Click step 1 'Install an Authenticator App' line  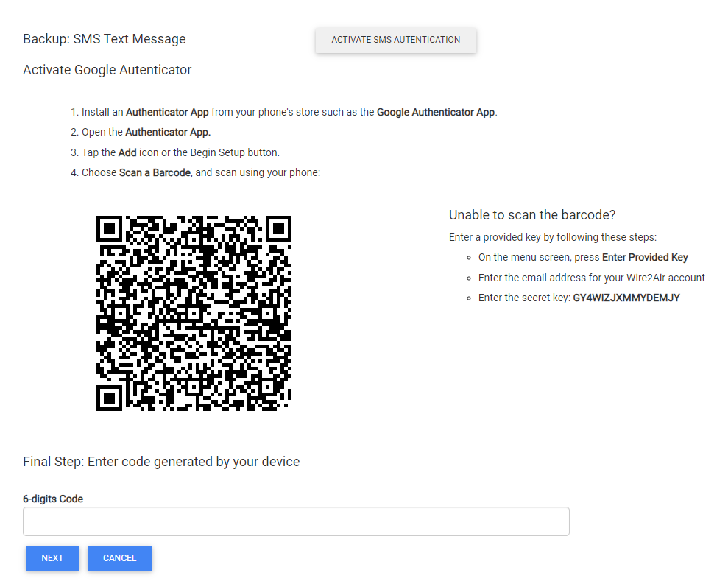(x=283, y=113)
